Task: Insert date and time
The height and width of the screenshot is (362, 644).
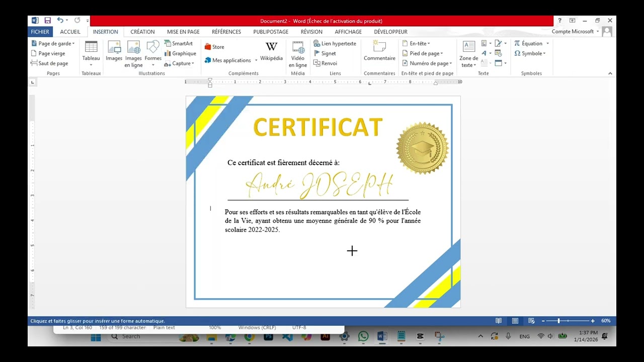Action: click(498, 53)
